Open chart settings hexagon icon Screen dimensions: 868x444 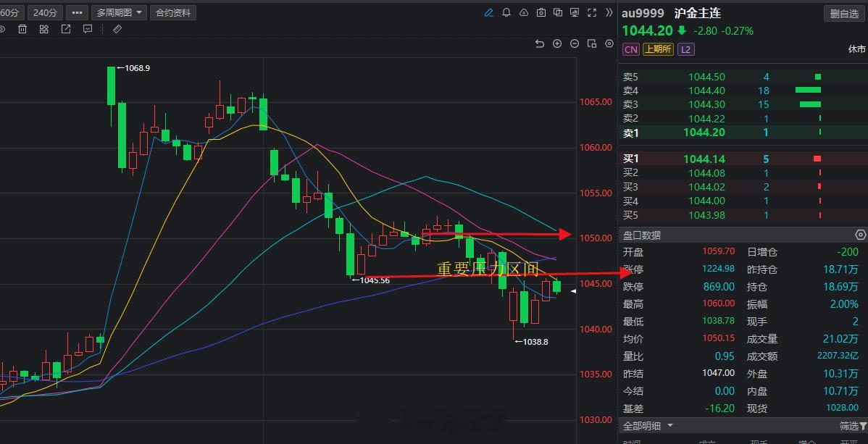tap(609, 43)
